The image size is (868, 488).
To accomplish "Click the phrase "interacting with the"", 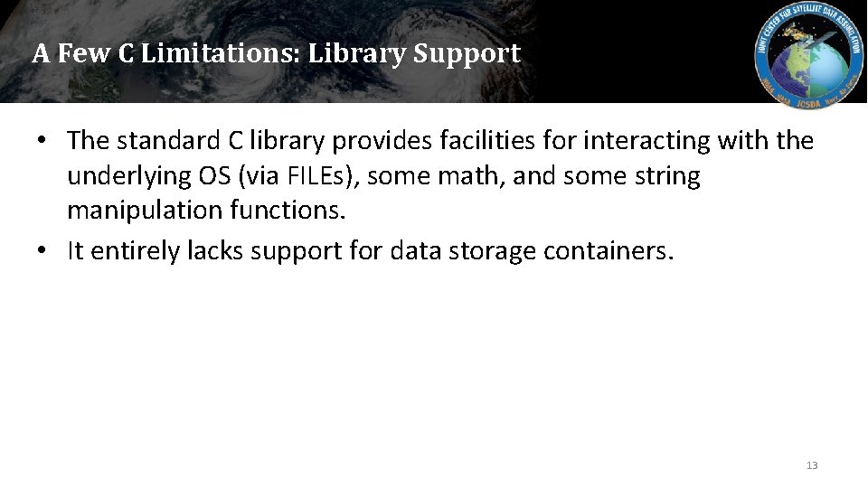I will tap(698, 140).
